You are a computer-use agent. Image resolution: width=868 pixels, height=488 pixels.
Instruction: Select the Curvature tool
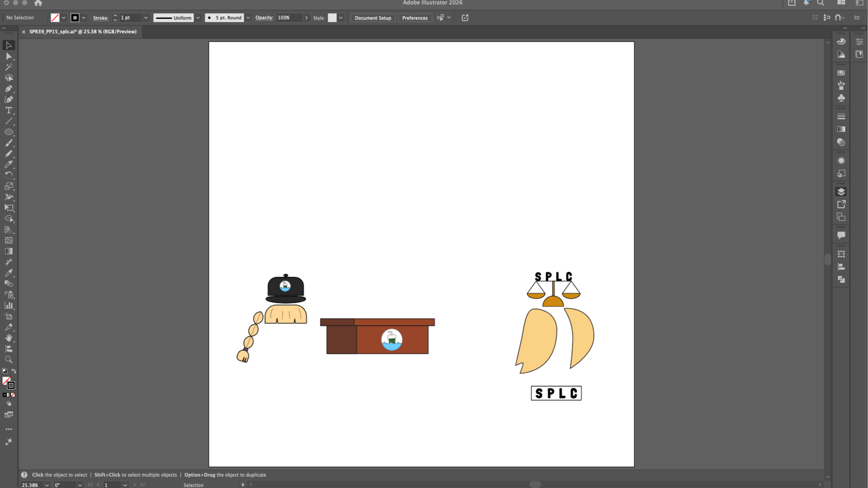pos(9,99)
